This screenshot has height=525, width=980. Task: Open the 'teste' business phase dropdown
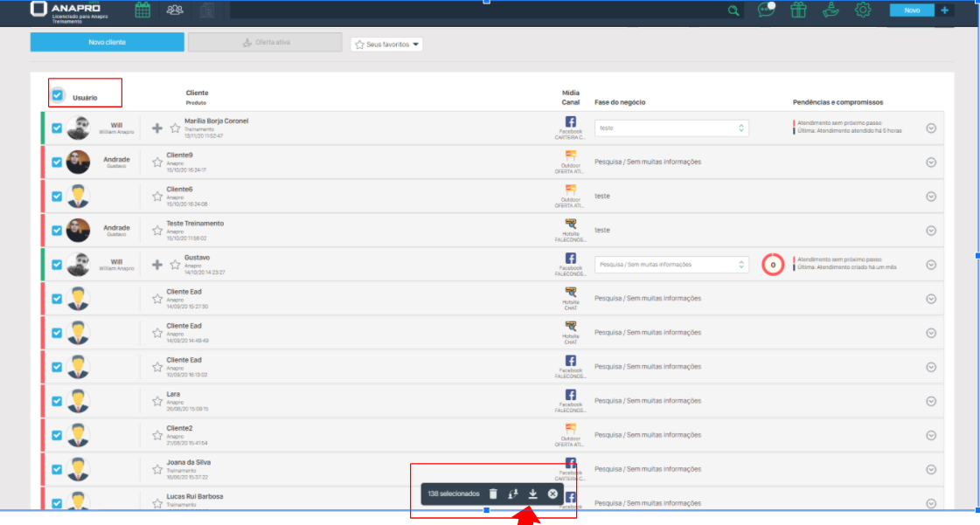671,128
